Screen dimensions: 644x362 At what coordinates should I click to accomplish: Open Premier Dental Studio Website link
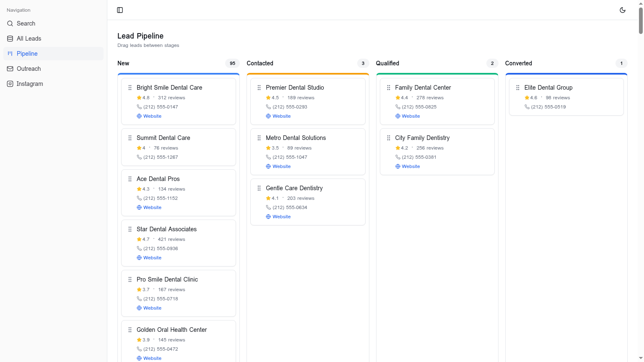(278, 116)
